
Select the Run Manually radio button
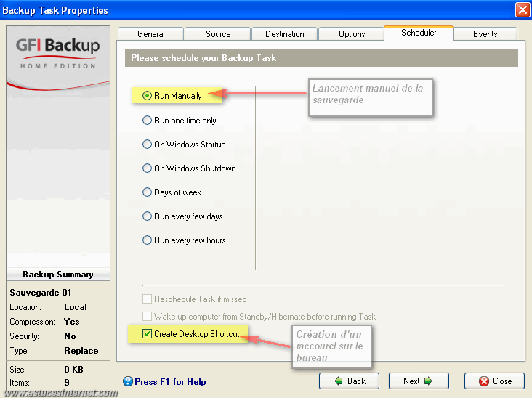point(147,96)
